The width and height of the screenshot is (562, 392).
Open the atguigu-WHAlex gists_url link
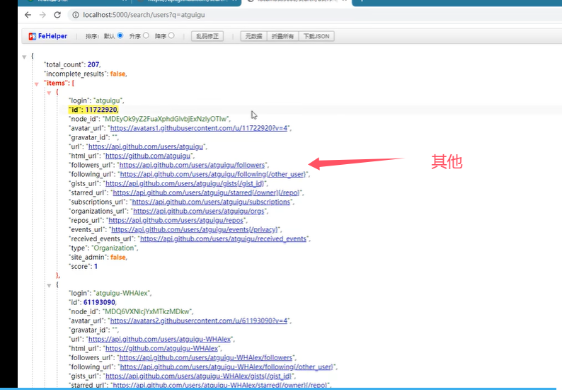[199, 376]
